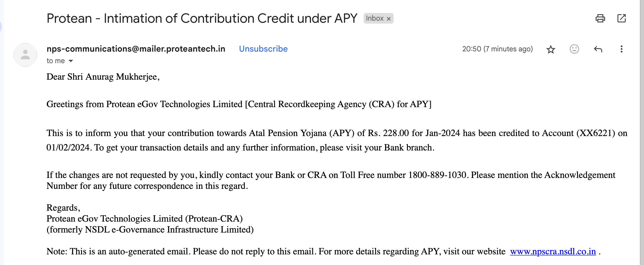The width and height of the screenshot is (644, 265).
Task: Reply to the sender
Action: click(x=598, y=49)
